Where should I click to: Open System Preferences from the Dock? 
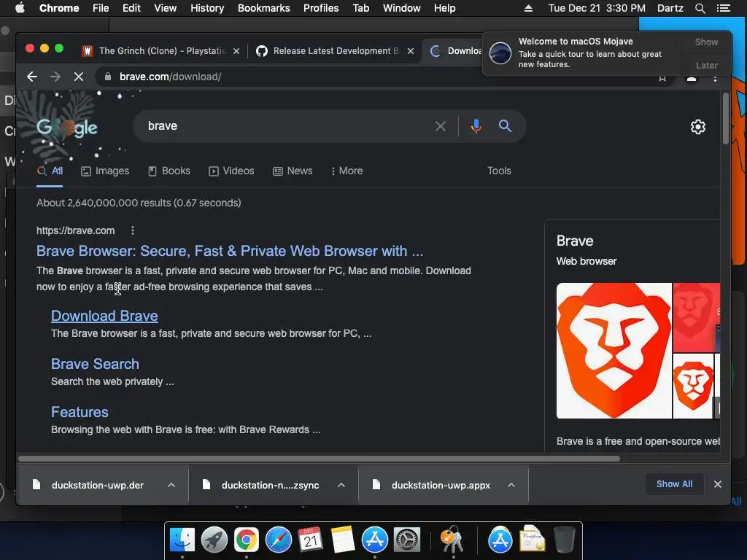(x=407, y=540)
